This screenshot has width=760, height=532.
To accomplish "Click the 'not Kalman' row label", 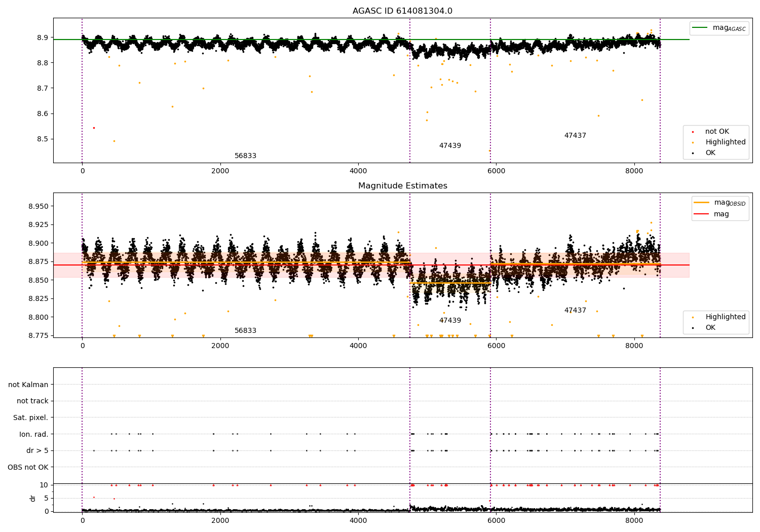I will pyautogui.click(x=28, y=385).
